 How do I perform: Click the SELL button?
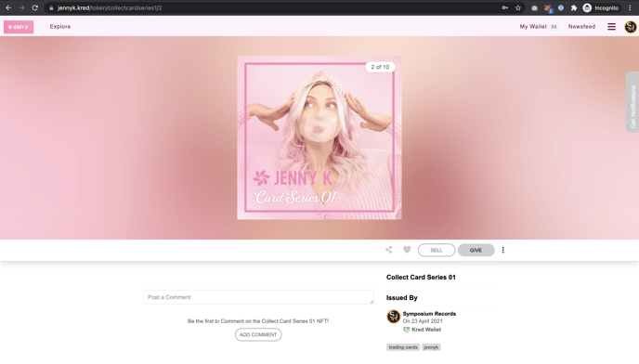click(x=436, y=251)
